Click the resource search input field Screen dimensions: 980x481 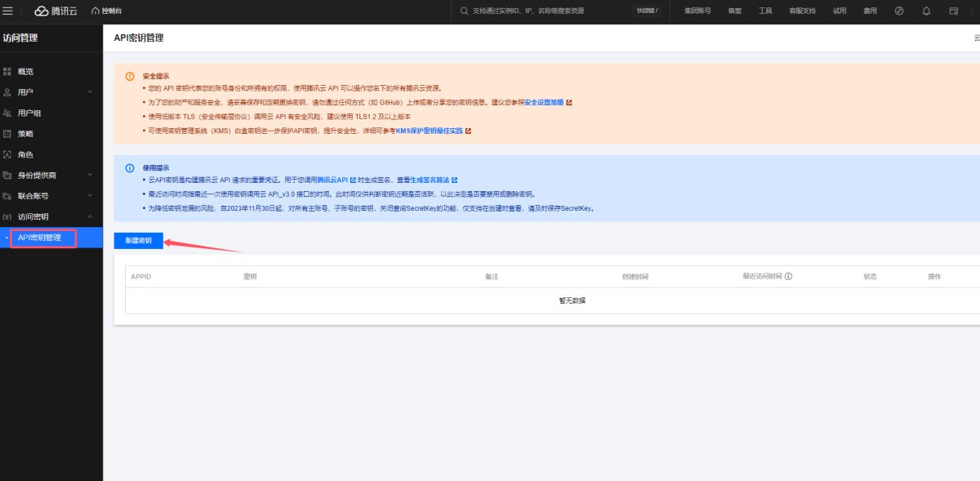tap(547, 11)
